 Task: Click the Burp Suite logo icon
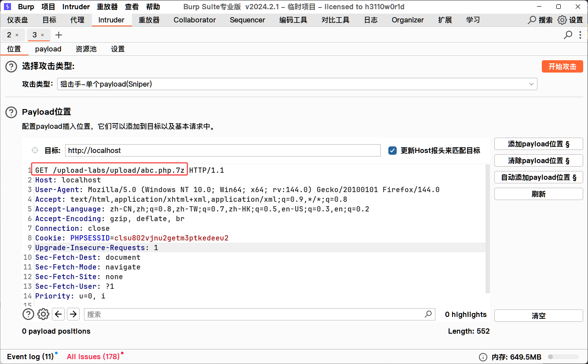click(7, 7)
